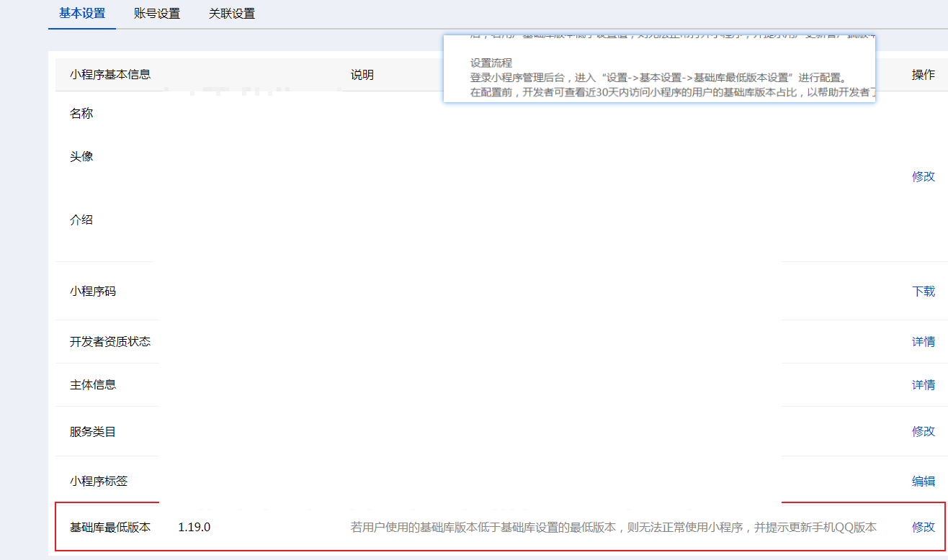Click the 介绍 row label

tap(81, 220)
